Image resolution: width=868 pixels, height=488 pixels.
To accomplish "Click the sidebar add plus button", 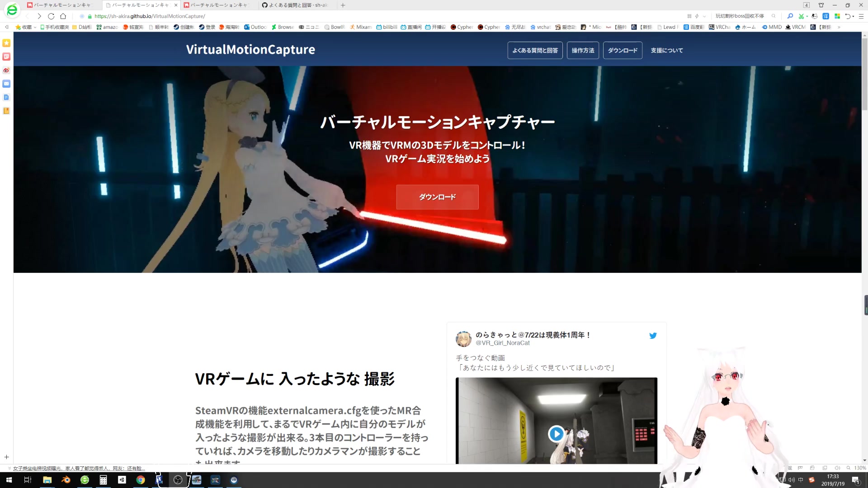I will pyautogui.click(x=6, y=457).
